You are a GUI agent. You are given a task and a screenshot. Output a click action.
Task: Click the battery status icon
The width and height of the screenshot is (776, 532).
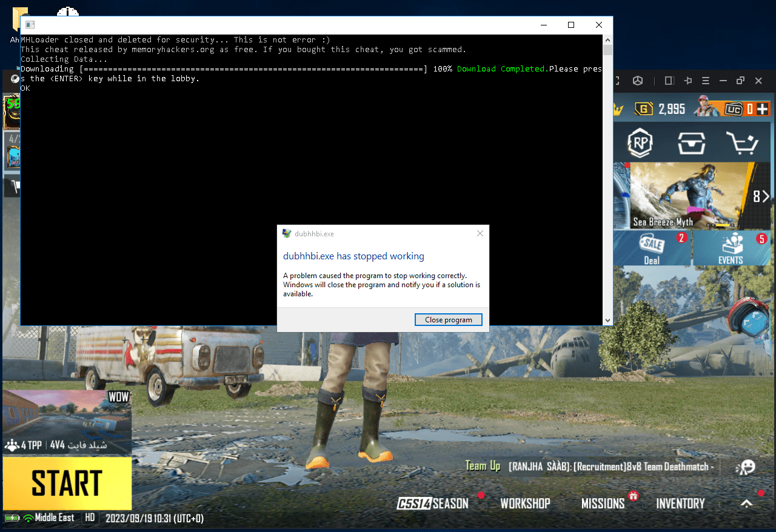point(12,518)
